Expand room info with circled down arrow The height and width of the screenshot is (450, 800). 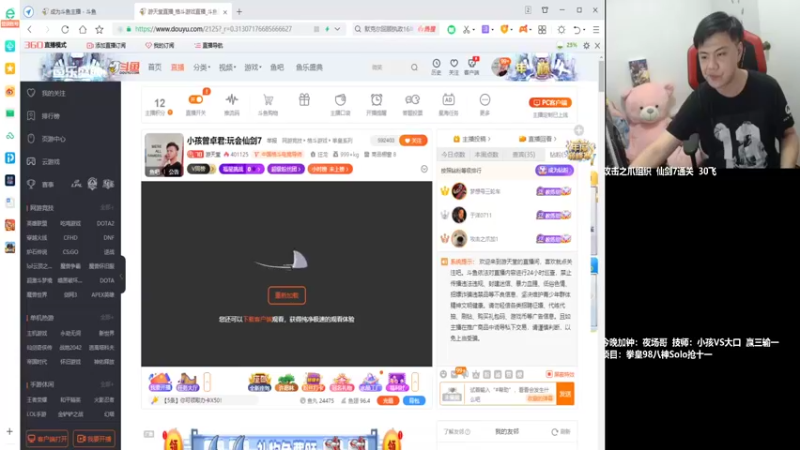(424, 169)
